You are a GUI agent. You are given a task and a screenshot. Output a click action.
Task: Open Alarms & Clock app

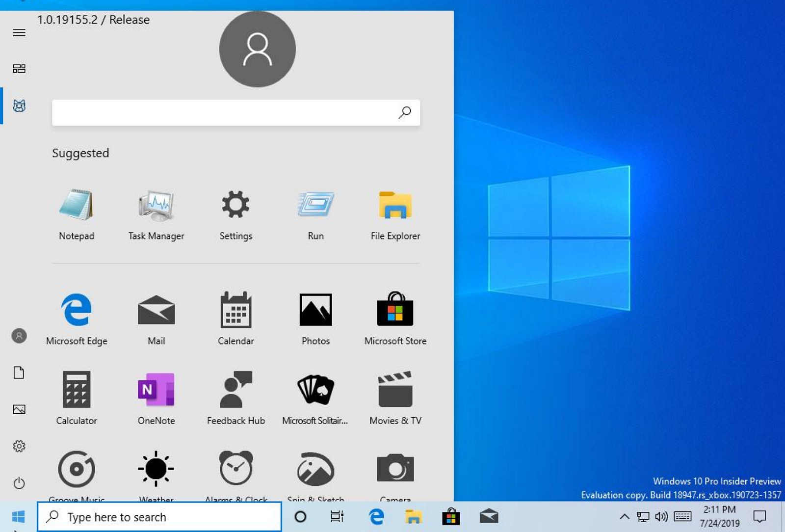pyautogui.click(x=235, y=475)
